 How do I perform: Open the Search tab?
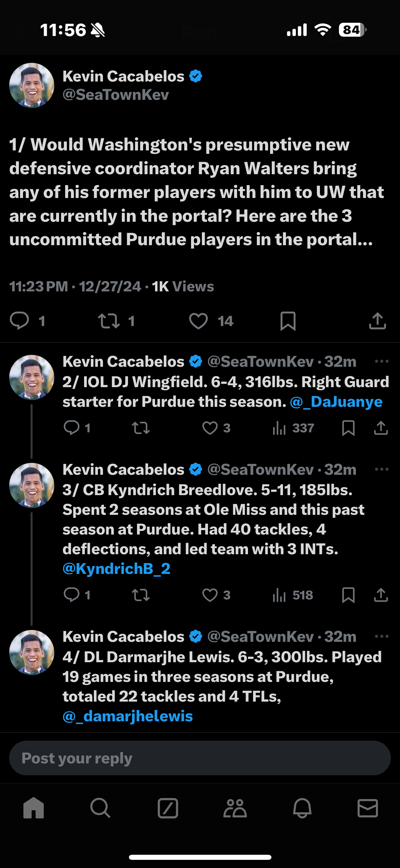[x=100, y=808]
